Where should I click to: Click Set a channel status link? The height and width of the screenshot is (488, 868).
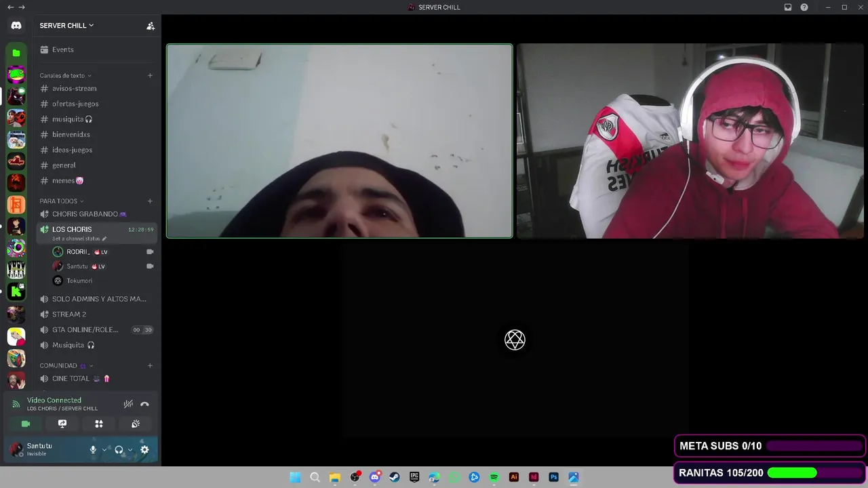79,239
